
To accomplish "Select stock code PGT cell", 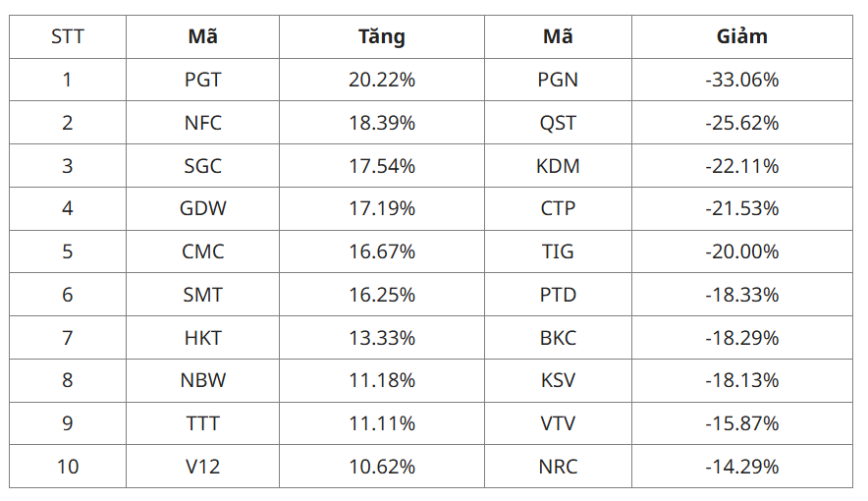I will click(x=202, y=80).
